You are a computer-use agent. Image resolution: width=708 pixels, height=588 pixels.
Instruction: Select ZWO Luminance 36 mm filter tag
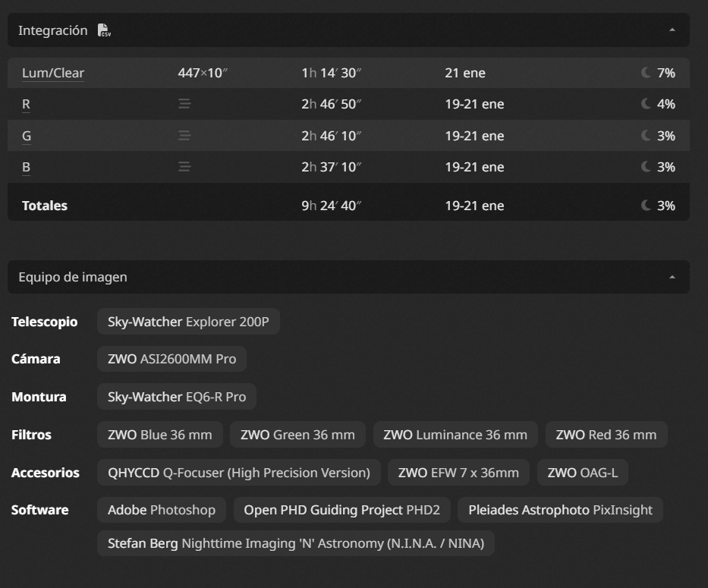click(455, 435)
